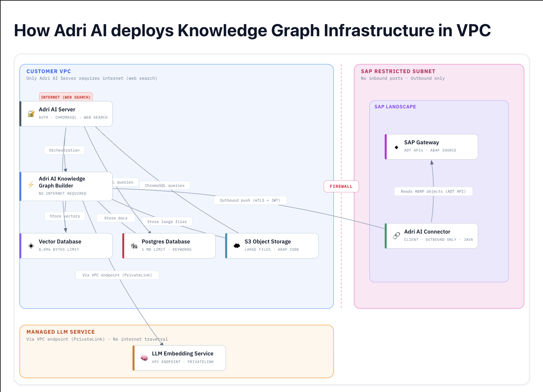543x392 pixels.
Task: Click the Vector Database node title
Action: point(60,241)
